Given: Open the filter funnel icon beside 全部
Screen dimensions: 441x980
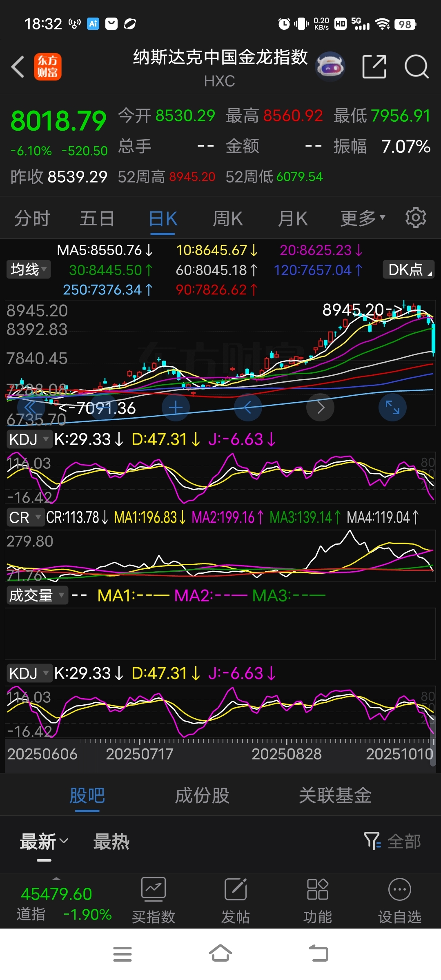Looking at the screenshot, I should (x=372, y=841).
